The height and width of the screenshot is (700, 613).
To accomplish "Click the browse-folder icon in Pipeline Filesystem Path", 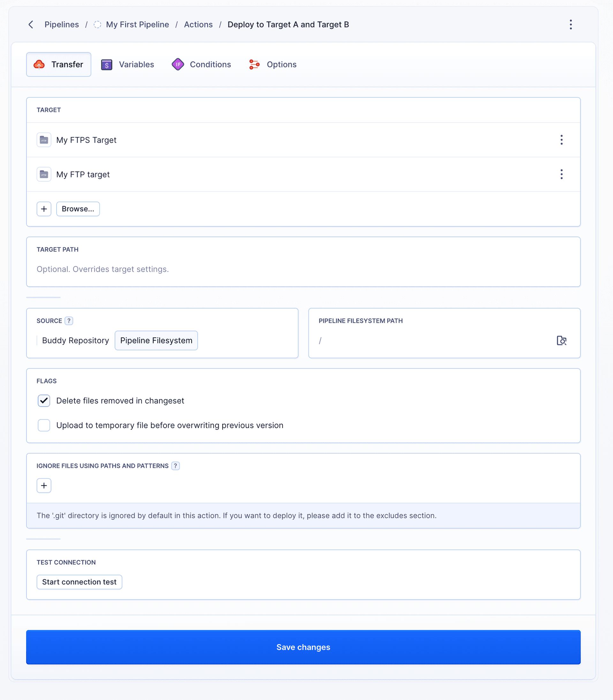I will pyautogui.click(x=561, y=341).
